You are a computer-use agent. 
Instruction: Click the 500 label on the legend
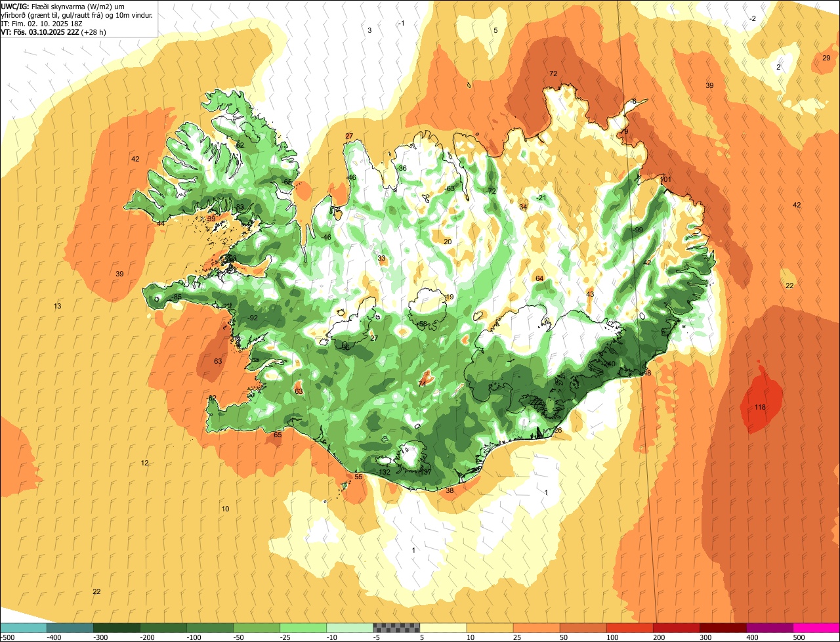tap(798, 637)
